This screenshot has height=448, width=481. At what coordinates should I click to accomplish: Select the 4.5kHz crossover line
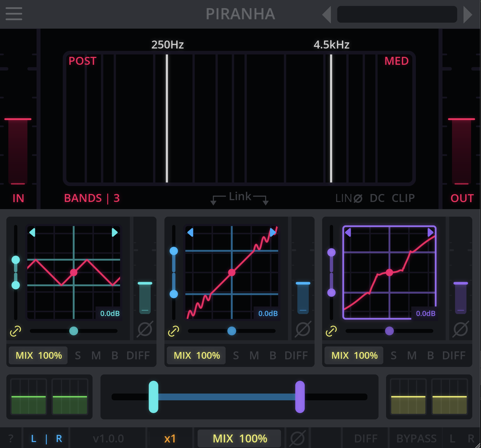click(x=331, y=118)
